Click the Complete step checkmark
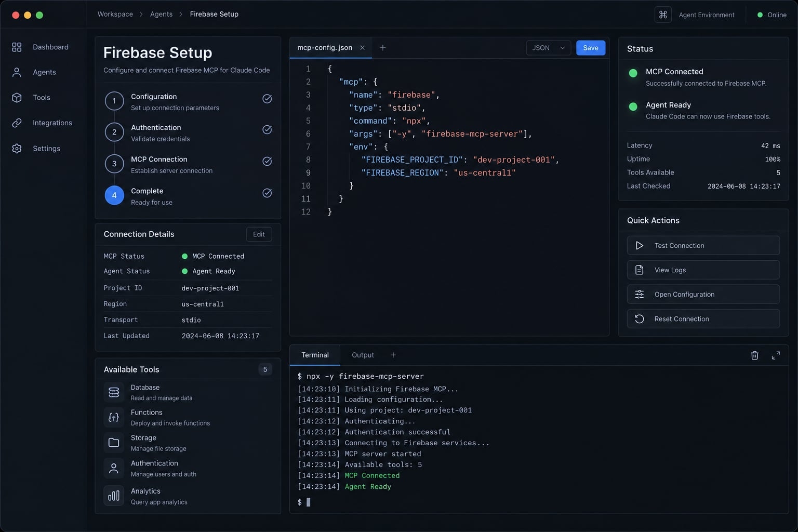The image size is (798, 532). coord(267,193)
